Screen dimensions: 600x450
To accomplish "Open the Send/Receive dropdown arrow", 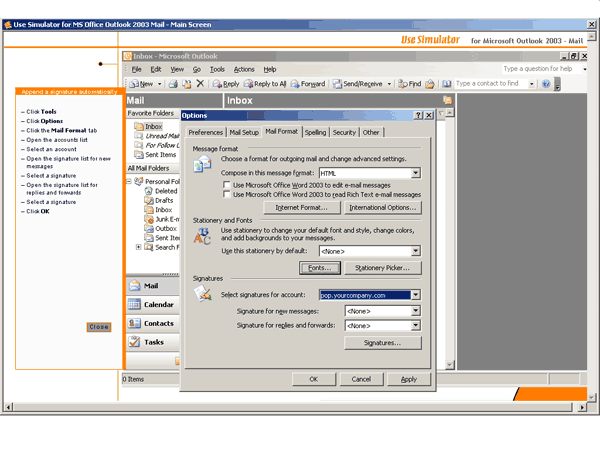I will click(x=389, y=84).
